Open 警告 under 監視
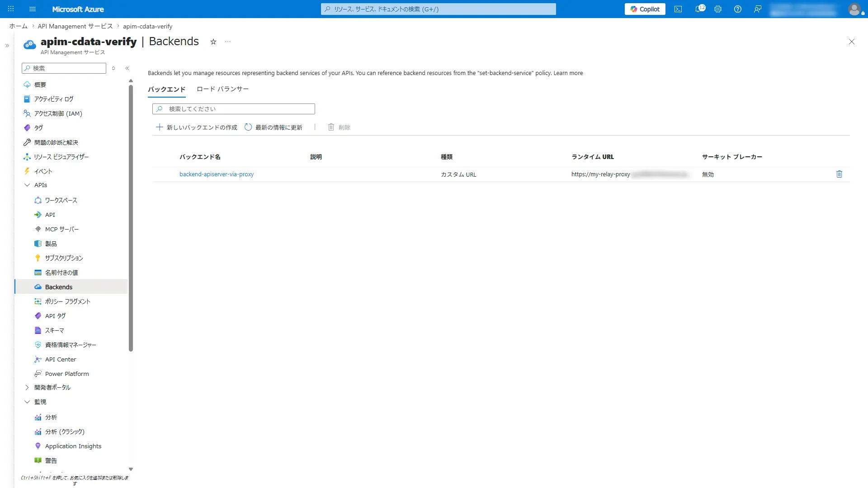This screenshot has width=868, height=488. (x=51, y=460)
